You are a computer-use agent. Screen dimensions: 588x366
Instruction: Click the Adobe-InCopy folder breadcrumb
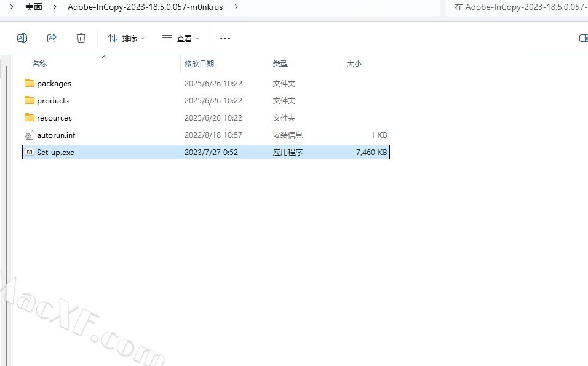[145, 7]
